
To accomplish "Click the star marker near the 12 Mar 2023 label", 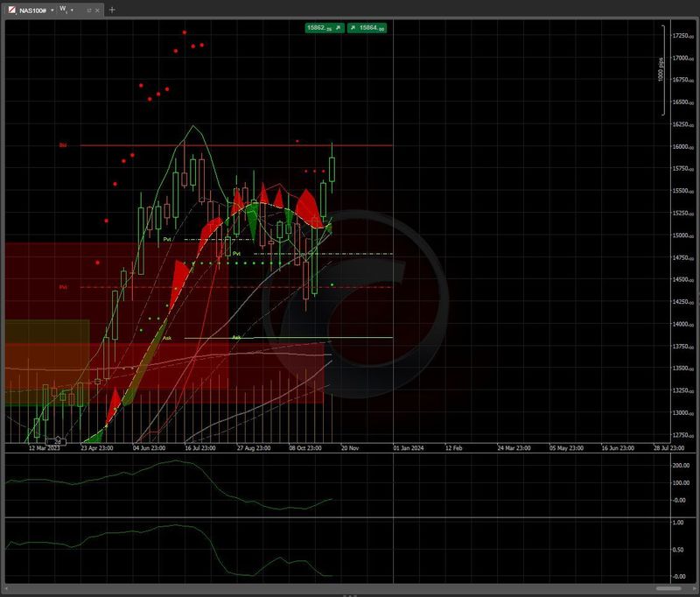I will 57,438.
